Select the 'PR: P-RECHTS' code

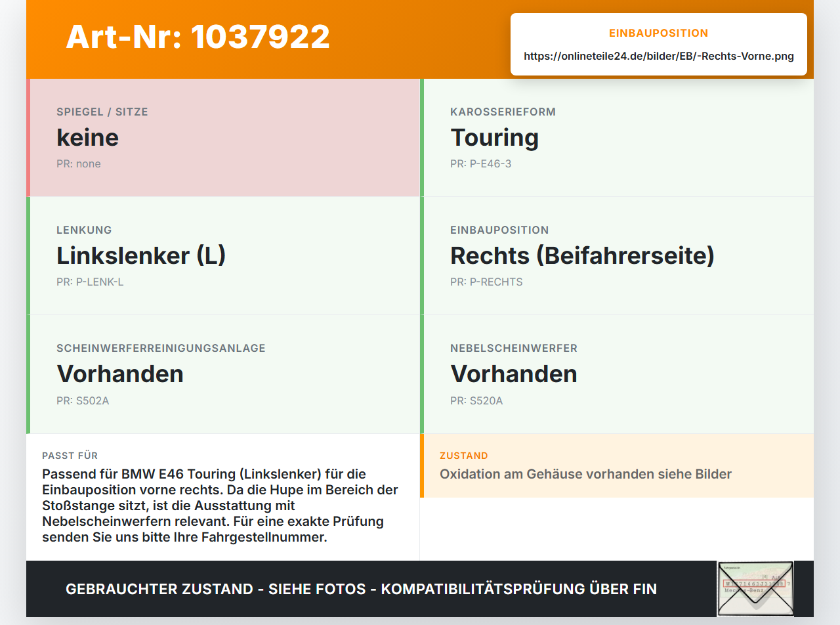[x=486, y=282]
